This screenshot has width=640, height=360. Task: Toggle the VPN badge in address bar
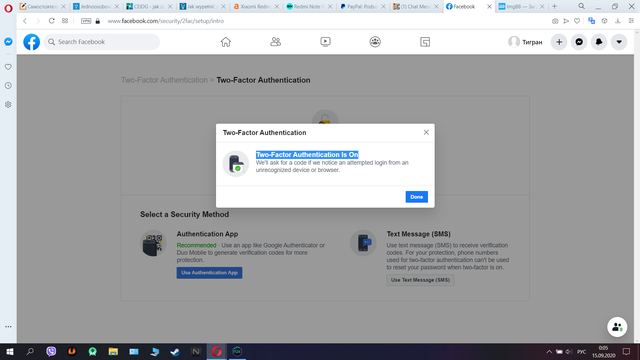86,21
